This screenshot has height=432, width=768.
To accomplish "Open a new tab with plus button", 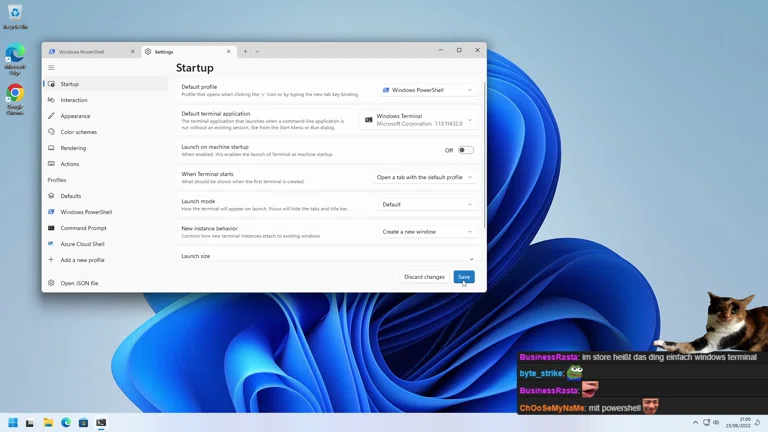I will (245, 51).
